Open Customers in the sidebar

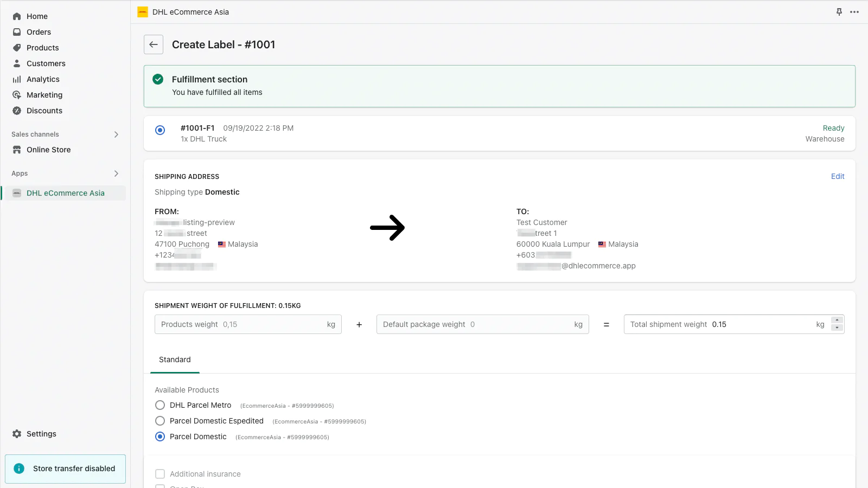coord(46,63)
